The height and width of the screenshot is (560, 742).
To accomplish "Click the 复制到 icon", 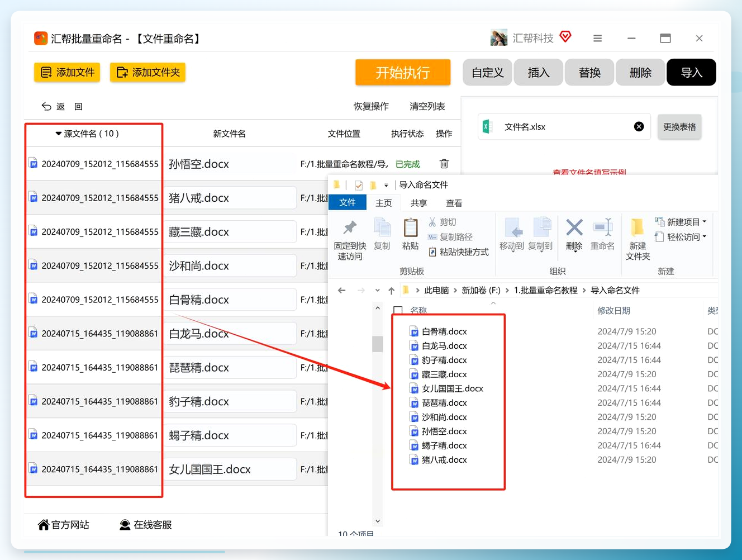I will click(x=542, y=228).
